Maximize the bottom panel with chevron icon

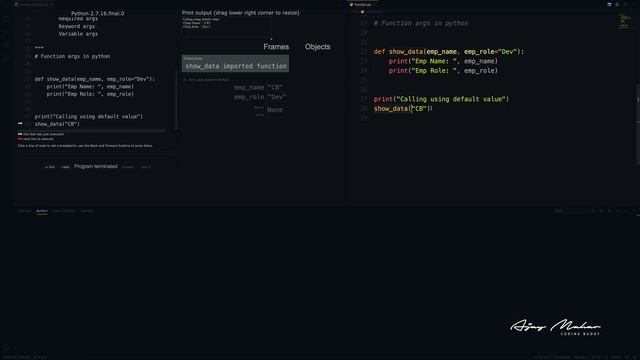[626, 211]
